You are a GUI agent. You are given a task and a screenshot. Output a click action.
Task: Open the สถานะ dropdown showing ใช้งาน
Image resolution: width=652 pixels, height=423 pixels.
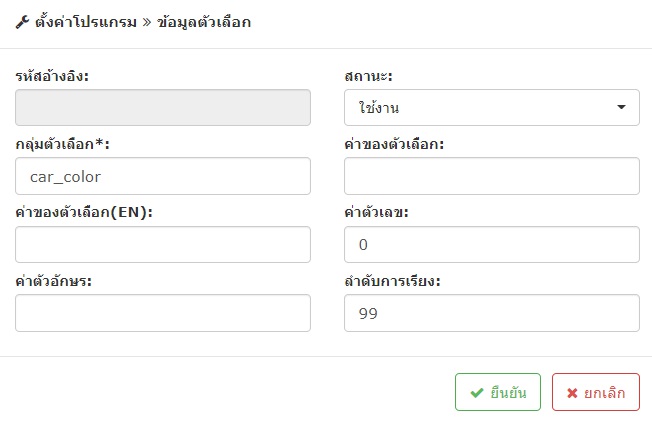(x=491, y=107)
